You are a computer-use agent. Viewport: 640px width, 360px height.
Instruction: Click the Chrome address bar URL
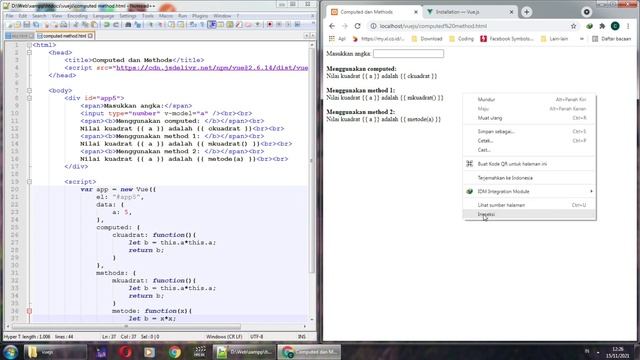click(x=433, y=26)
